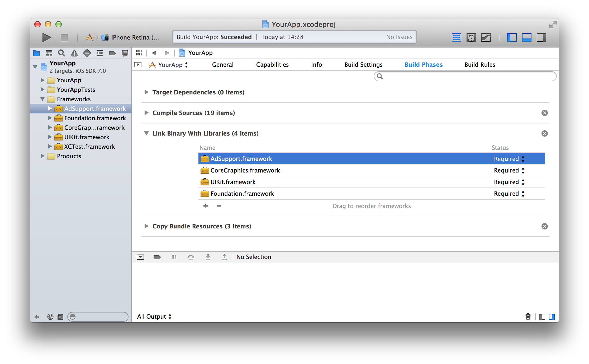Screen dimensions: 589x364
Task: Select UIKit.framework in the libraries list
Action: [372, 182]
